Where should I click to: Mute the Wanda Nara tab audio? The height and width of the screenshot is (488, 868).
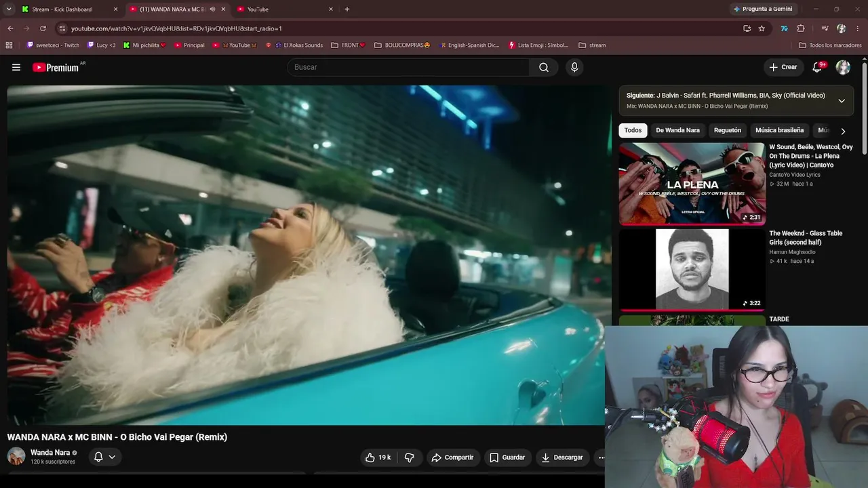(x=212, y=9)
